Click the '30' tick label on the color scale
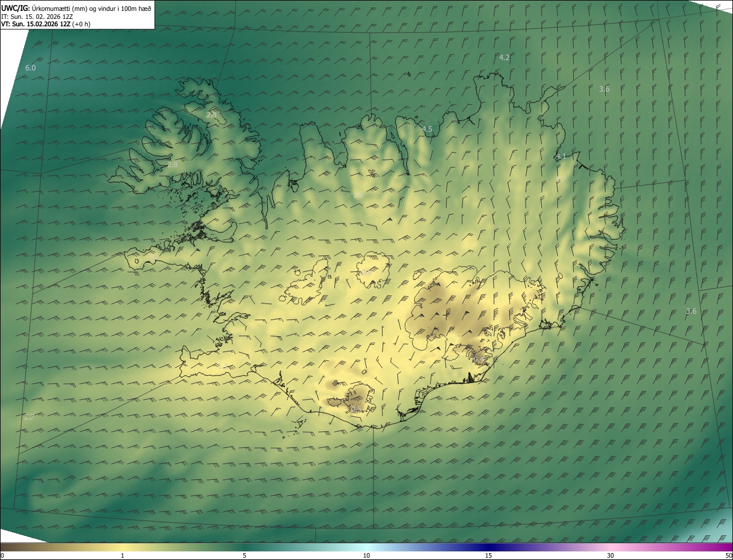Image resolution: width=733 pixels, height=560 pixels. (610, 555)
